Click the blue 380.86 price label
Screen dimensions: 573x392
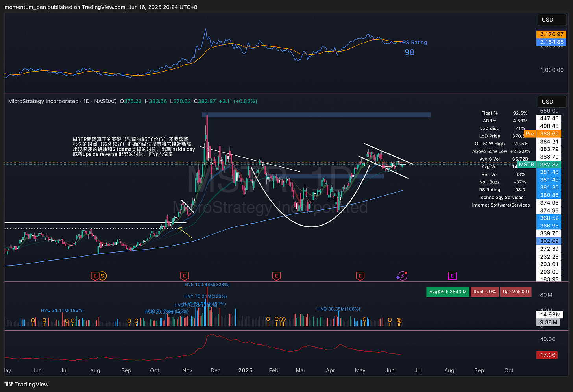tap(549, 195)
